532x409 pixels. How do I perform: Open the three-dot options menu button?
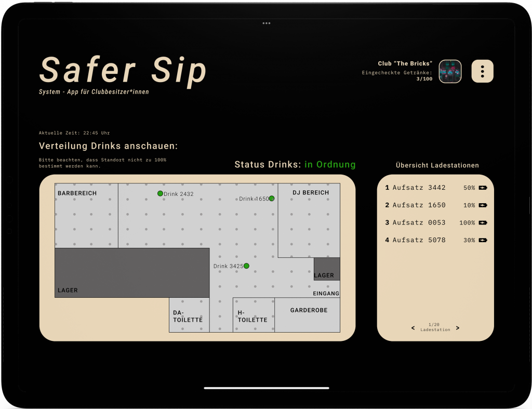coord(482,71)
